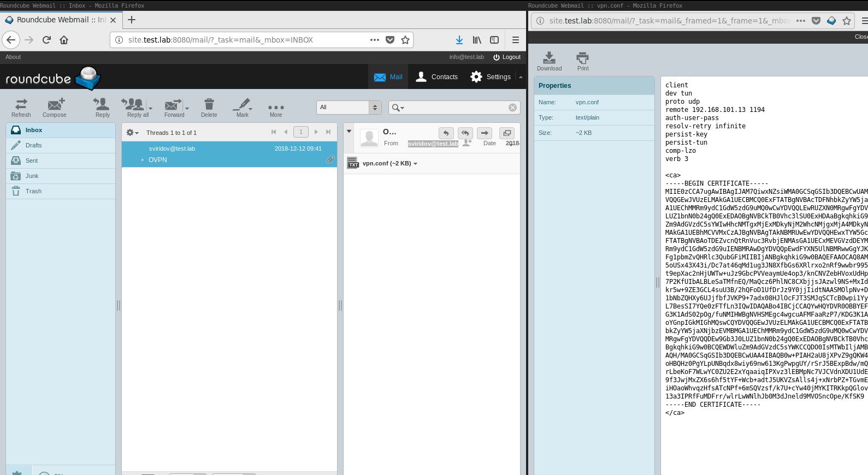868x475 pixels.
Task: Click the Logout link
Action: point(506,57)
